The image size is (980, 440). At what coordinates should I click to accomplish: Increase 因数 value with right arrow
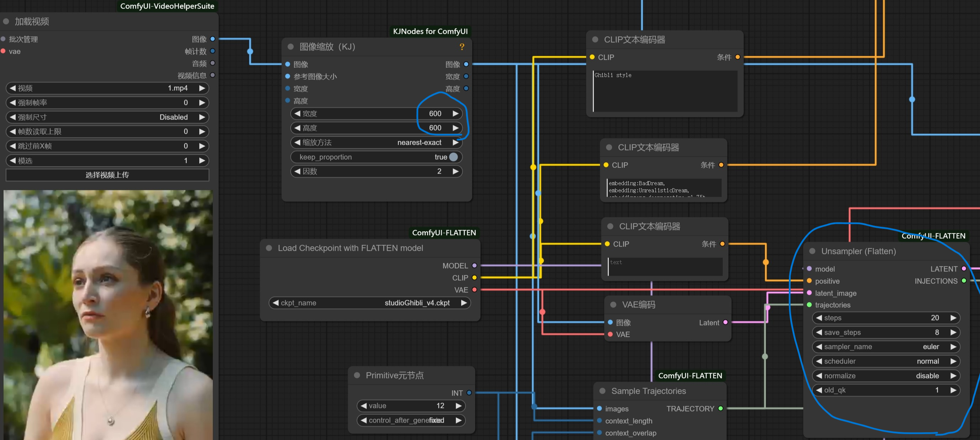pyautogui.click(x=455, y=171)
